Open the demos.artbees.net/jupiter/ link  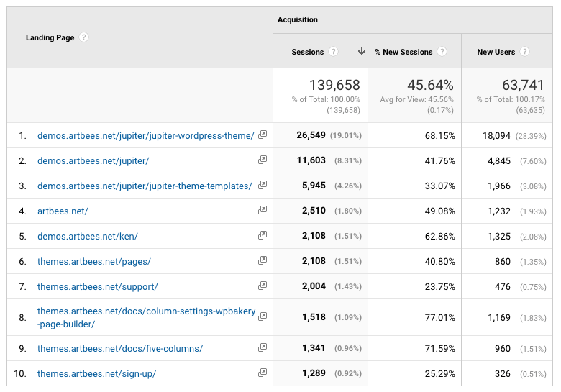(93, 161)
